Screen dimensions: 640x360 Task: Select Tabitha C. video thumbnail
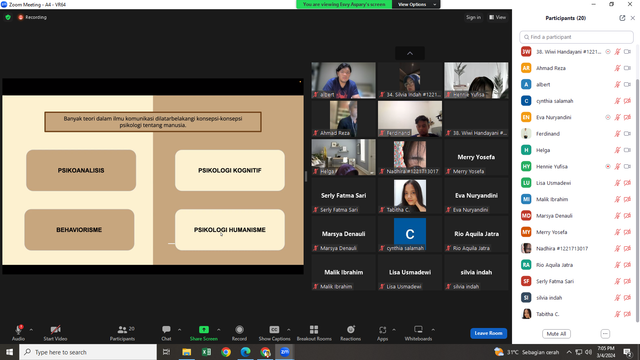click(410, 195)
